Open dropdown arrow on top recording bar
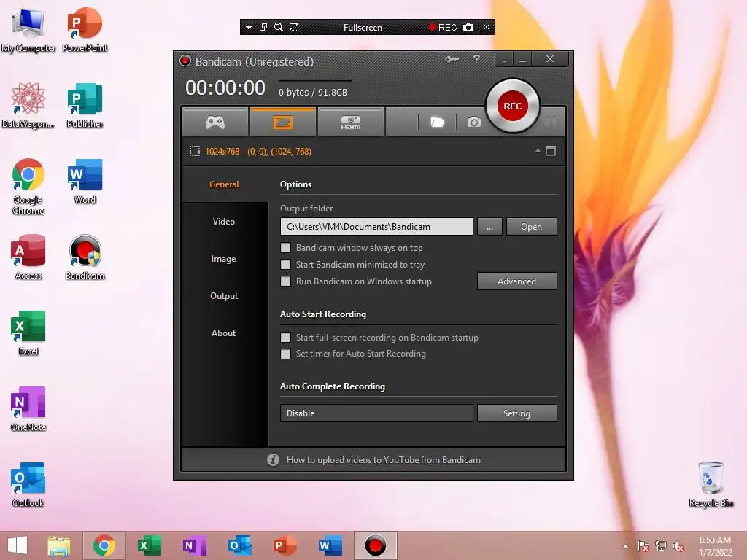The image size is (747, 560). coord(249,28)
